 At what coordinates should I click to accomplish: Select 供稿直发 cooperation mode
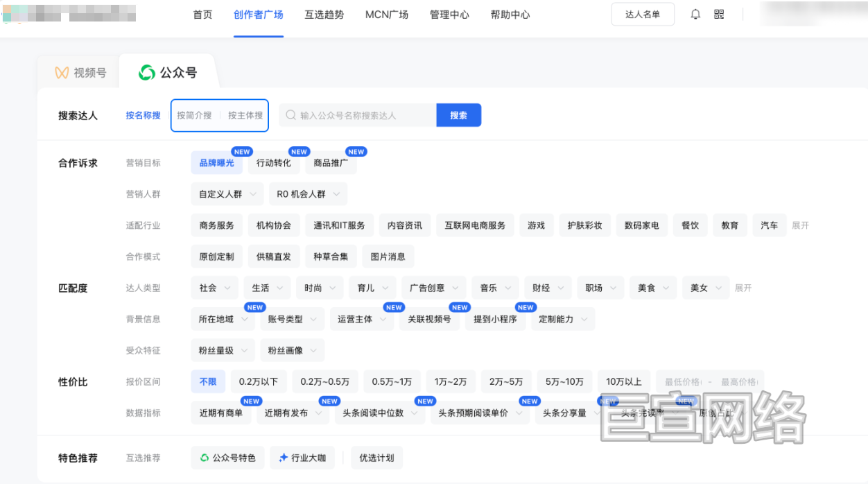click(274, 257)
